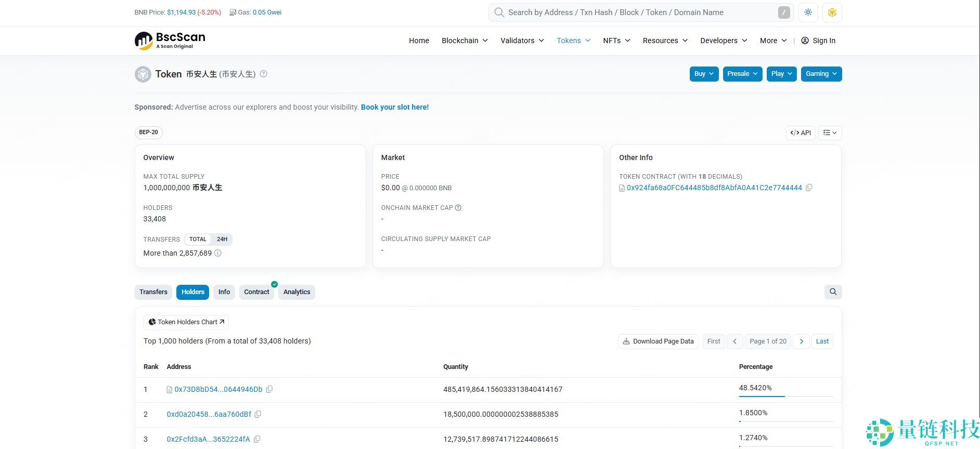This screenshot has width=980, height=449.
Task: Copy the token contract address
Action: point(809,188)
